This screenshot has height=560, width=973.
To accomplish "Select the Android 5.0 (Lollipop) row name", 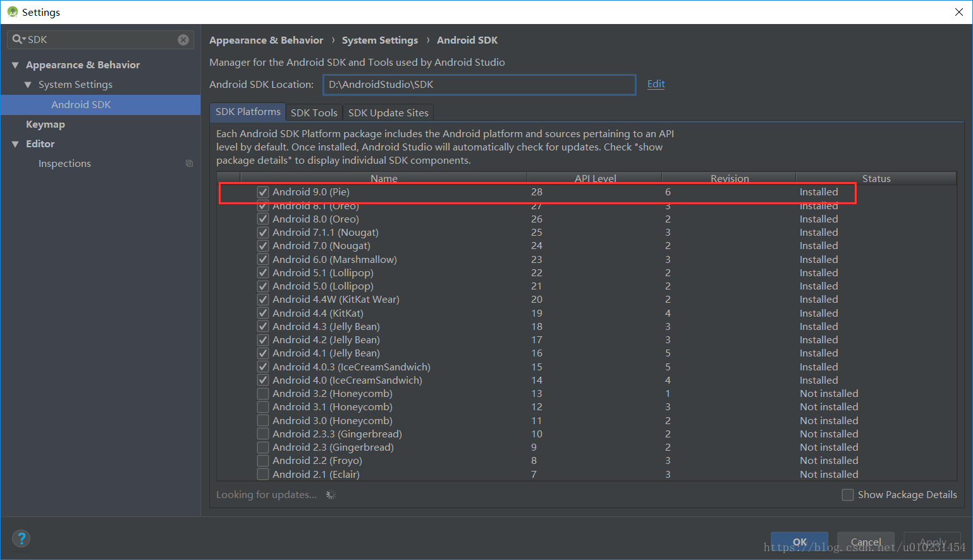I will (x=323, y=286).
